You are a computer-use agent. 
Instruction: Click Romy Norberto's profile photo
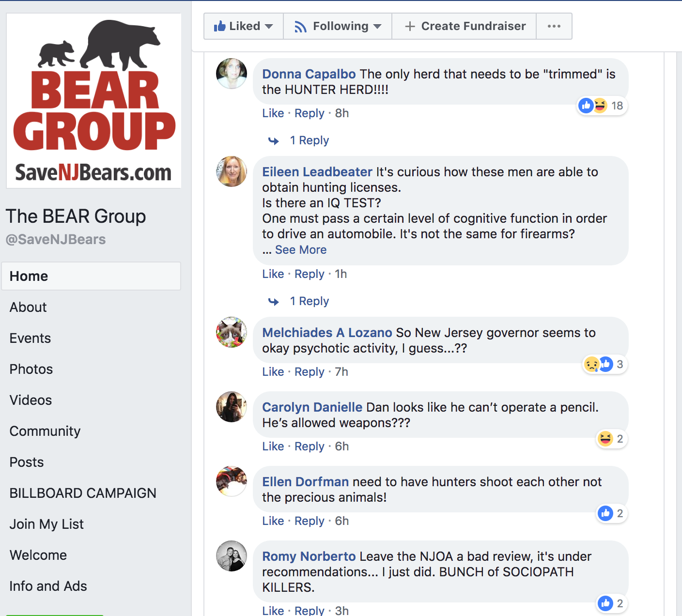pos(232,556)
